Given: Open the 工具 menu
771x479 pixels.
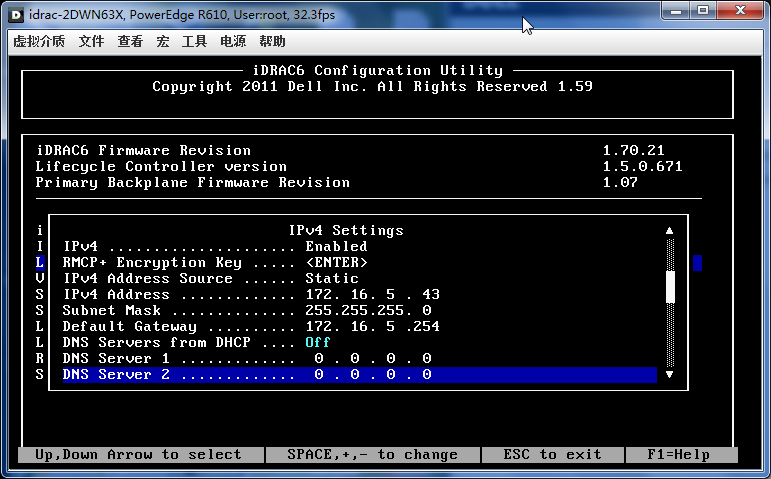Looking at the screenshot, I should (194, 41).
